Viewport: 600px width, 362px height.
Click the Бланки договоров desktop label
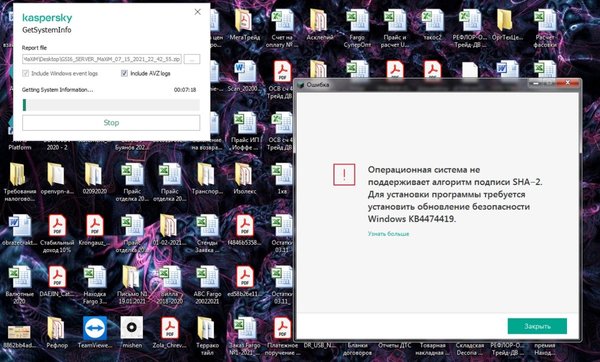[357, 349]
